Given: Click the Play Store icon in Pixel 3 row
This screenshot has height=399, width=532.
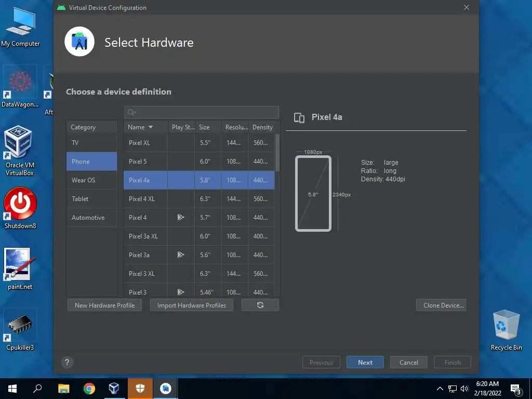Looking at the screenshot, I should coord(181,292).
